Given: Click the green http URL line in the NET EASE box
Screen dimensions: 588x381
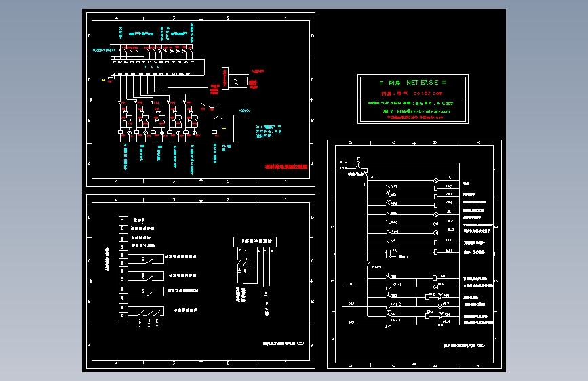Looking at the screenshot, I should [416, 111].
